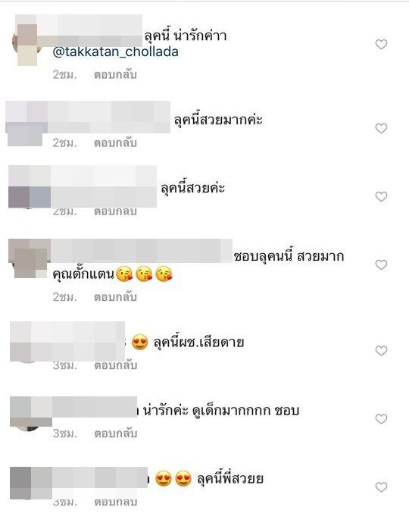
Task: Like the comment mentioning @takkatan_chollada
Action: click(x=381, y=44)
